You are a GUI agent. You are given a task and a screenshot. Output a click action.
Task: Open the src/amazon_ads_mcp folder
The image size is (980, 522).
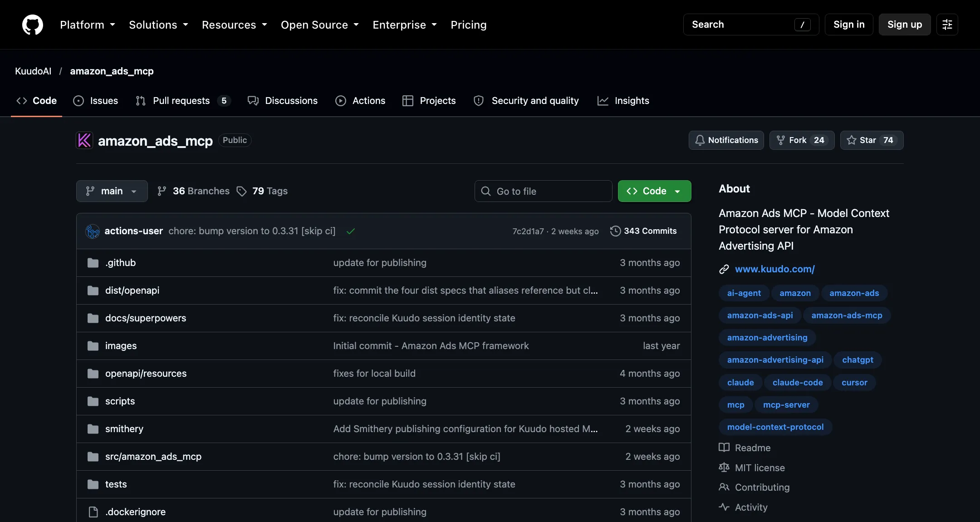tap(153, 457)
